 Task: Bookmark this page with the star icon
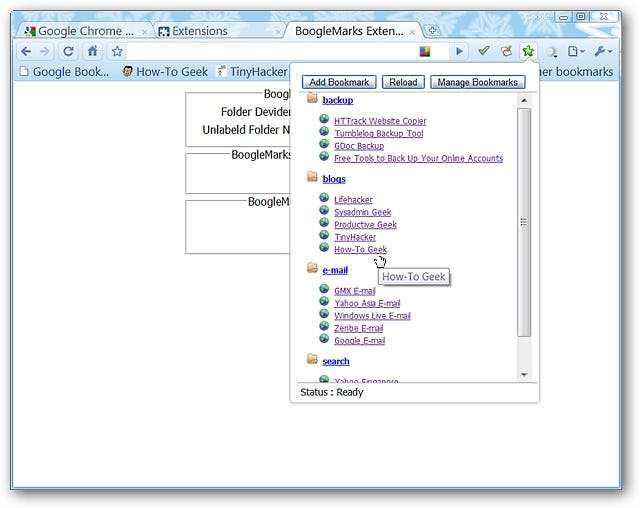(117, 51)
